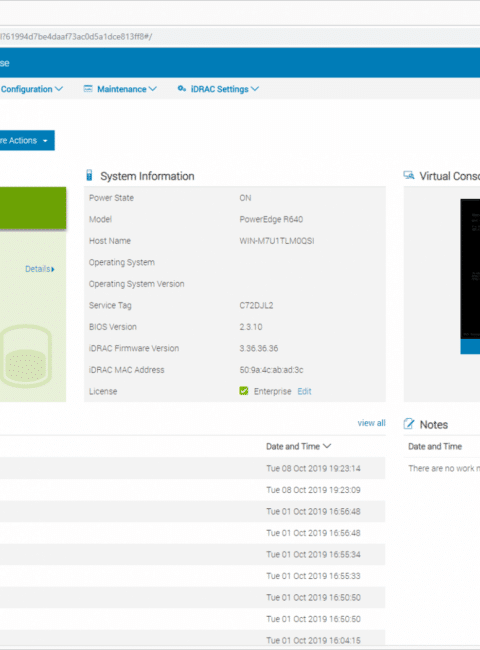The image size is (480, 650).
Task: Click the browser address bar URL
Action: point(76,36)
